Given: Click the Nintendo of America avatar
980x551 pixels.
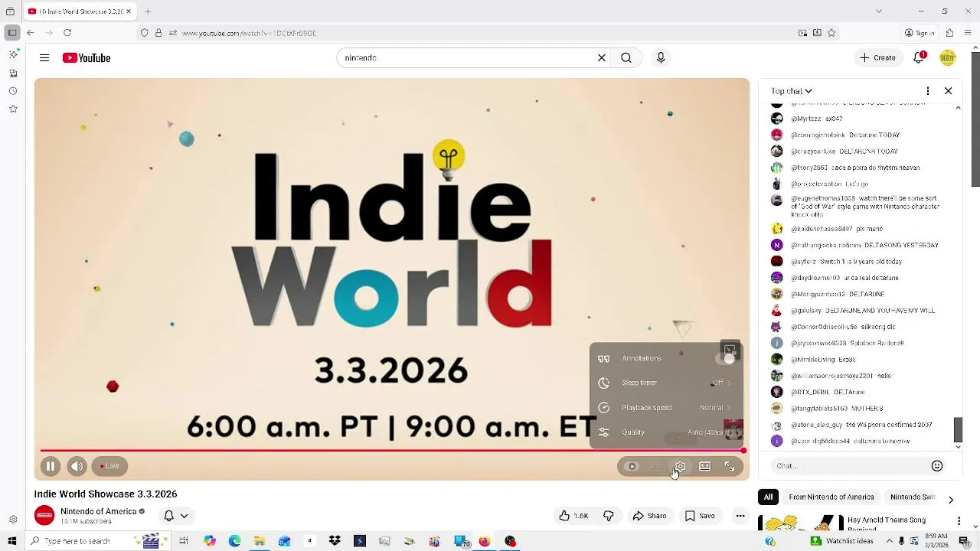Looking at the screenshot, I should (44, 516).
